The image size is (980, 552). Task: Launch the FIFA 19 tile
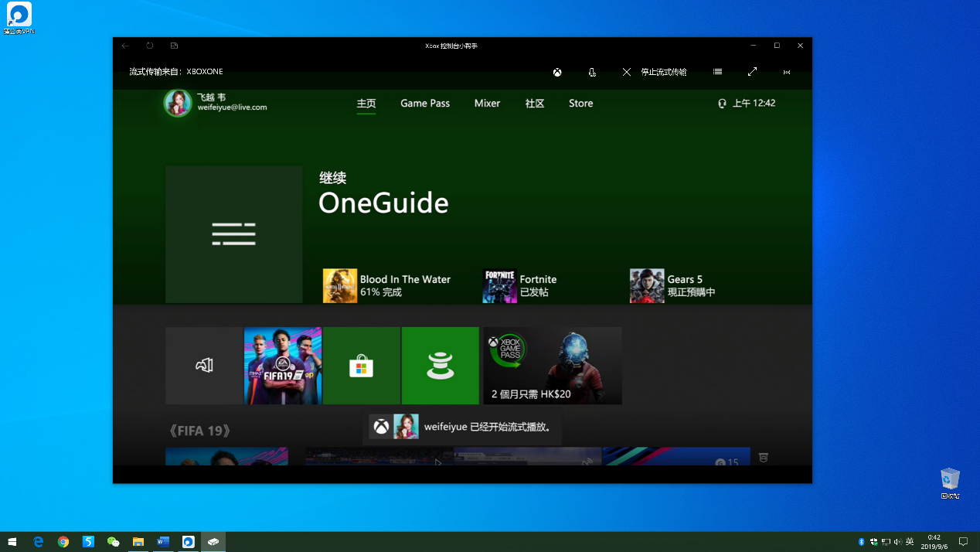point(283,366)
